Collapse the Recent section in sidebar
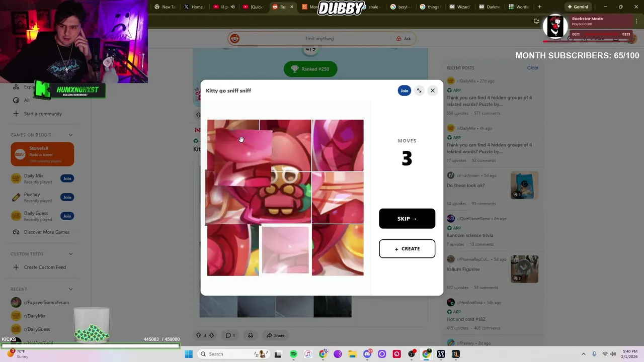The width and height of the screenshot is (644, 362). pyautogui.click(x=70, y=289)
